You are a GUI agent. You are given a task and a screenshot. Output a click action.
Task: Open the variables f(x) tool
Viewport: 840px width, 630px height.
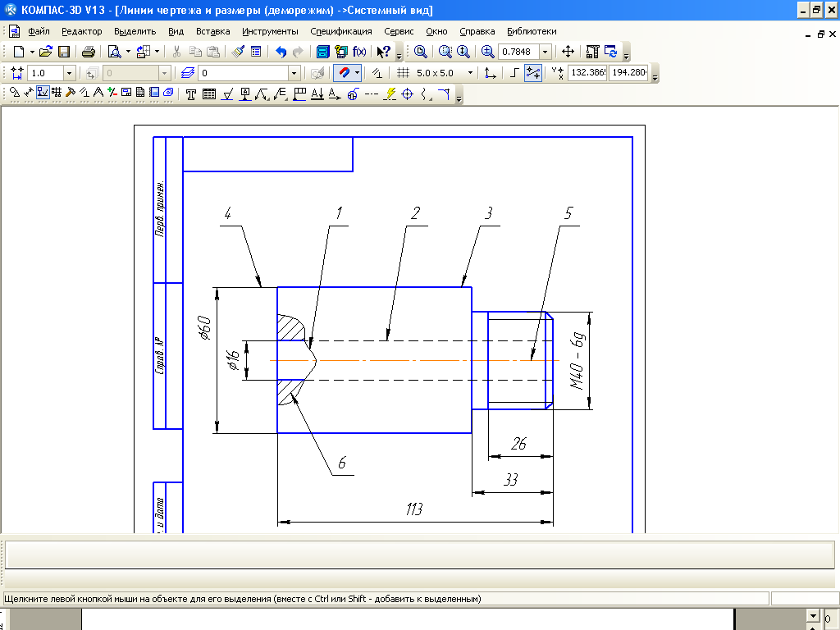point(359,52)
